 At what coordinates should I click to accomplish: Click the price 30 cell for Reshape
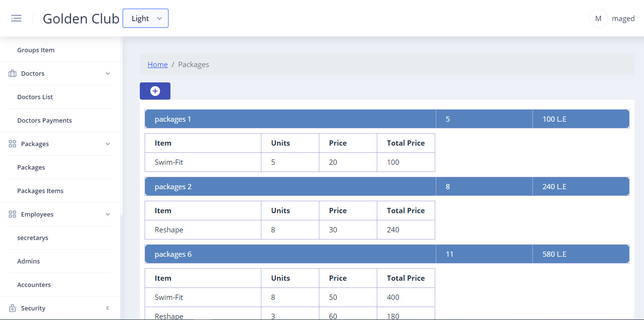[348, 229]
